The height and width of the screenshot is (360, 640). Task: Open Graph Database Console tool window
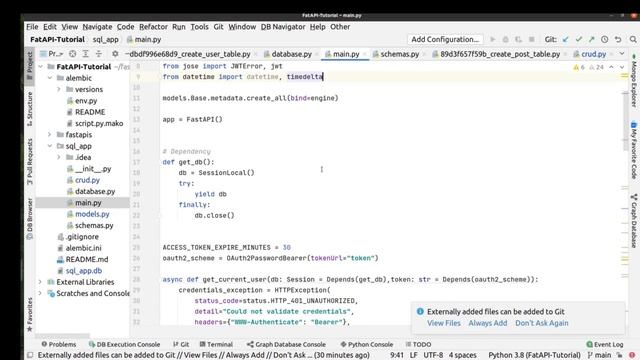tap(286, 344)
